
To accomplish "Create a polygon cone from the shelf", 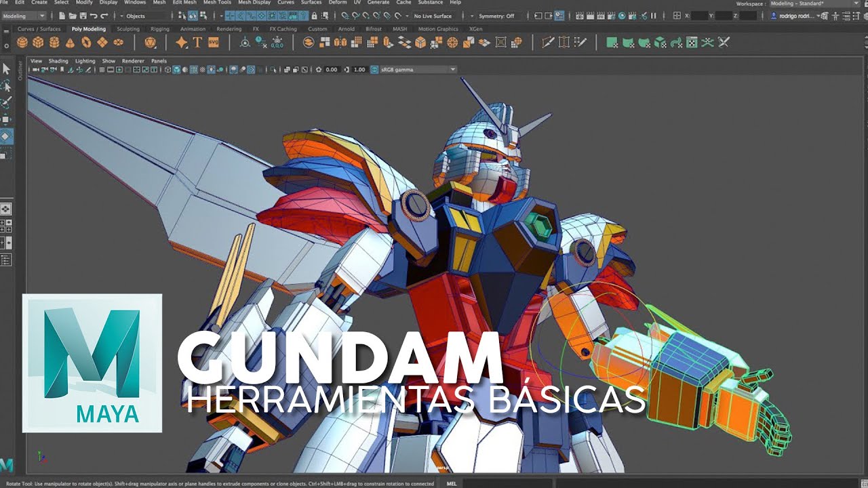I will click(x=71, y=43).
